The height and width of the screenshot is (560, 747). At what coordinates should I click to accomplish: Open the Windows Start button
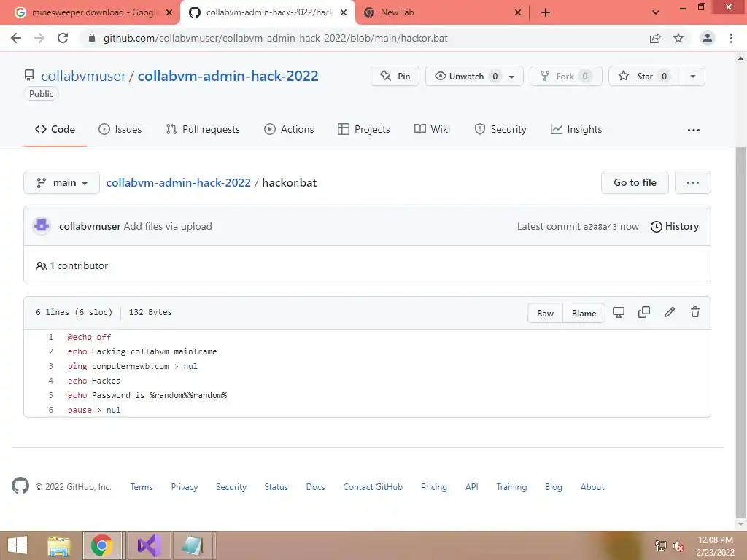click(18, 545)
